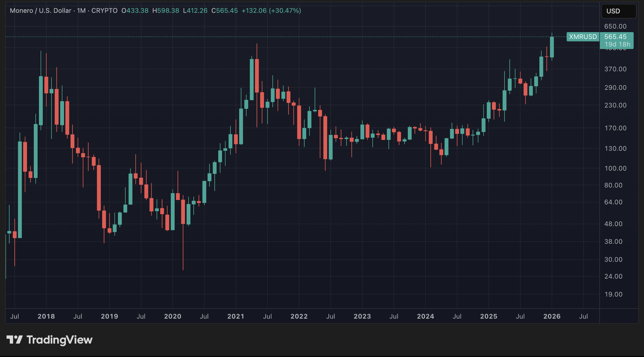The width and height of the screenshot is (644, 357).
Task: Click the high value H598.38 in the legend
Action: click(166, 11)
